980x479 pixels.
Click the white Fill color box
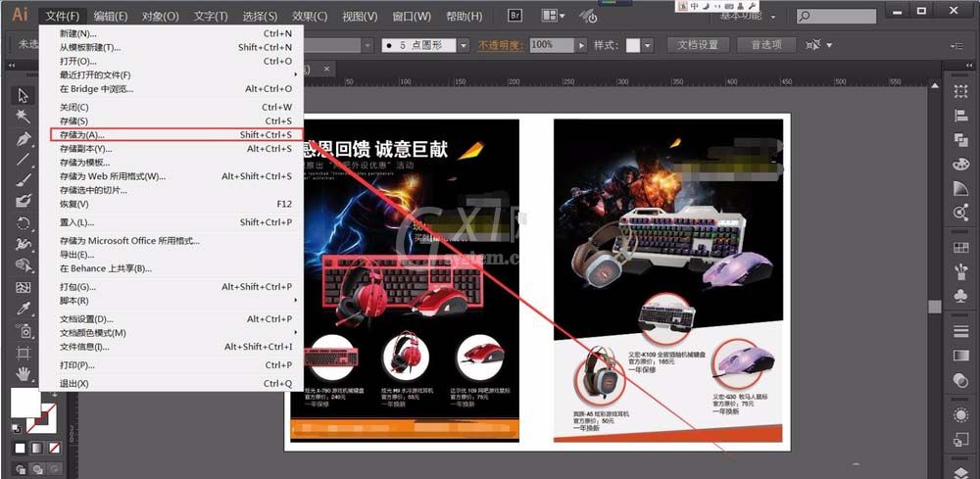25,404
